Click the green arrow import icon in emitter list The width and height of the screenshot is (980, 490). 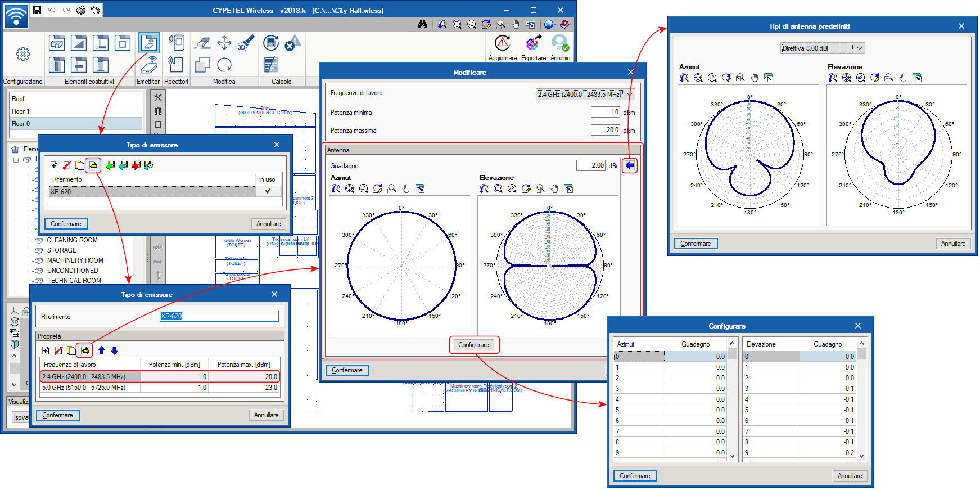click(x=110, y=165)
